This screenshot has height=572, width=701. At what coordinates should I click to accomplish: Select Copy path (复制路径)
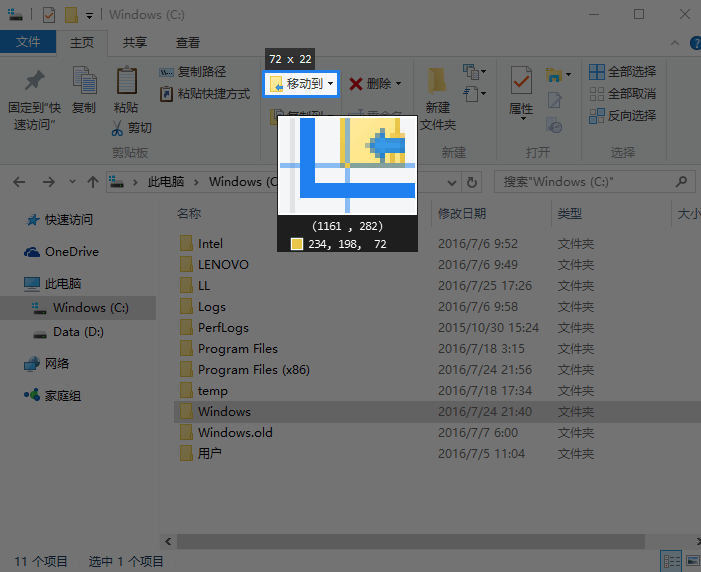point(193,72)
